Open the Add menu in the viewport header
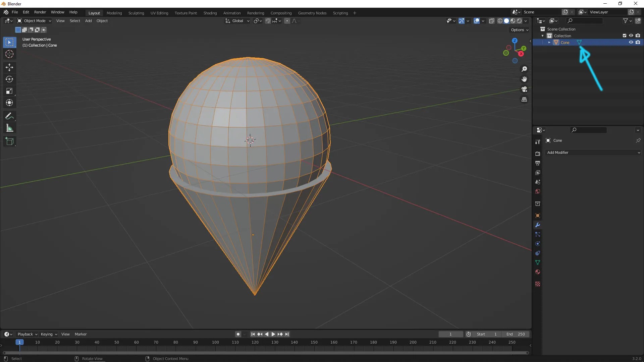This screenshot has height=362, width=644. 88,20
